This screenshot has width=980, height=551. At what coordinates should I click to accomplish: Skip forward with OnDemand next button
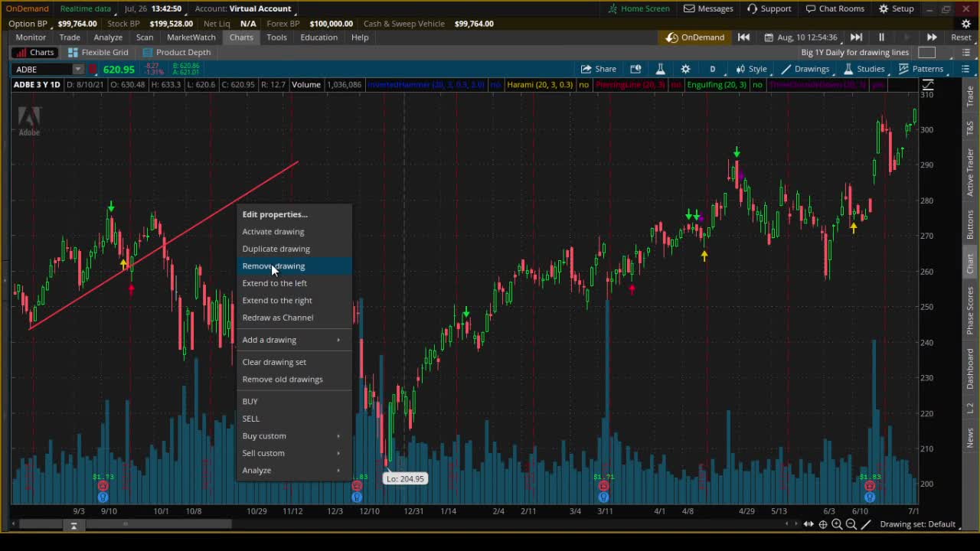[856, 37]
